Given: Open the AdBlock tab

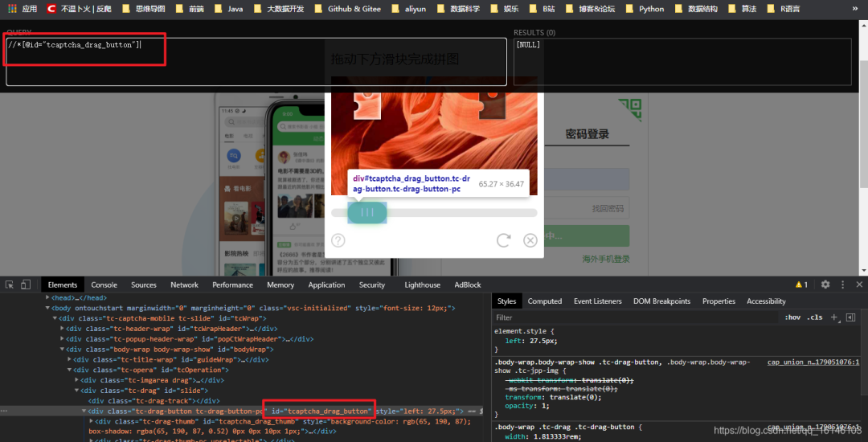Looking at the screenshot, I should 468,285.
